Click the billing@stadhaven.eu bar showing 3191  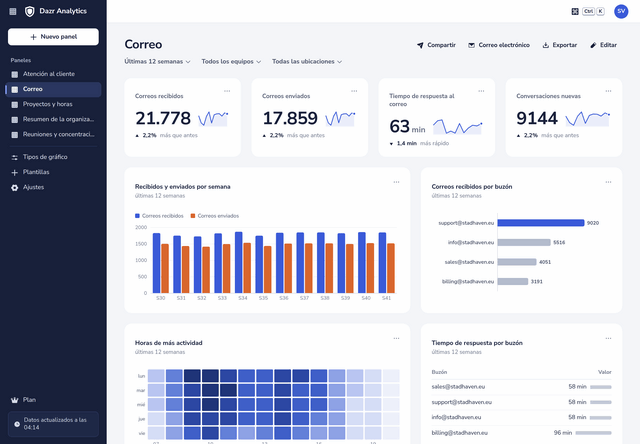[513, 282]
